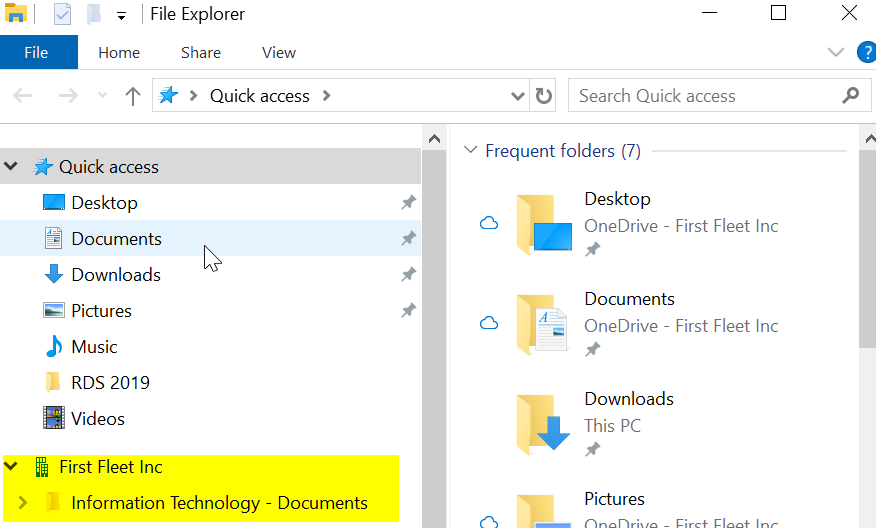Image resolution: width=876 pixels, height=528 pixels.
Task: Click cloud status icon beside Documents folder
Action: (x=489, y=324)
